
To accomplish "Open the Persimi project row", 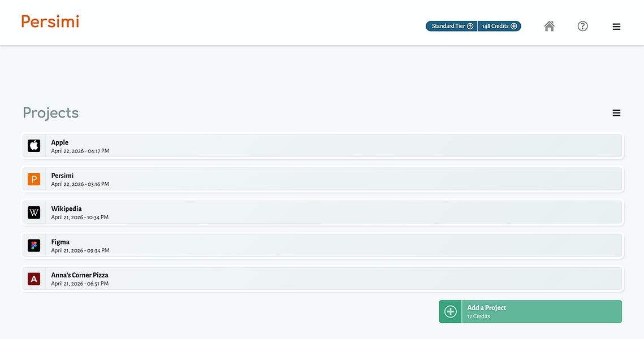I will coord(322,179).
